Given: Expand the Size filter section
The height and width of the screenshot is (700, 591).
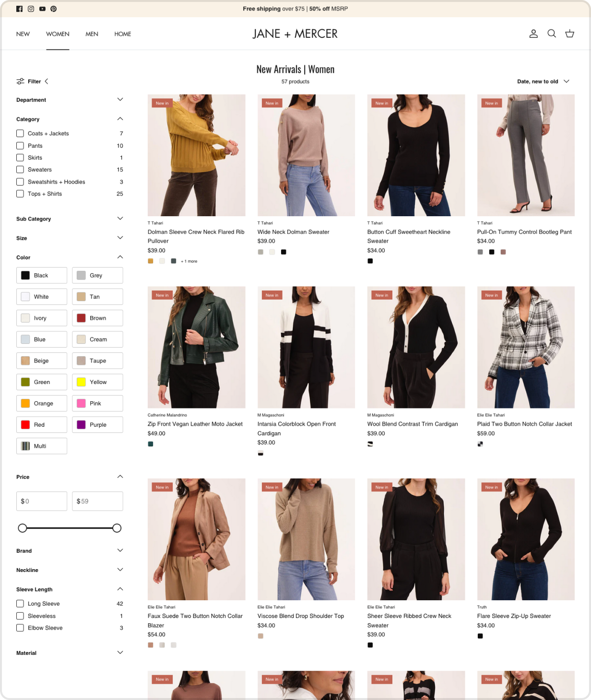Looking at the screenshot, I should pyautogui.click(x=70, y=238).
